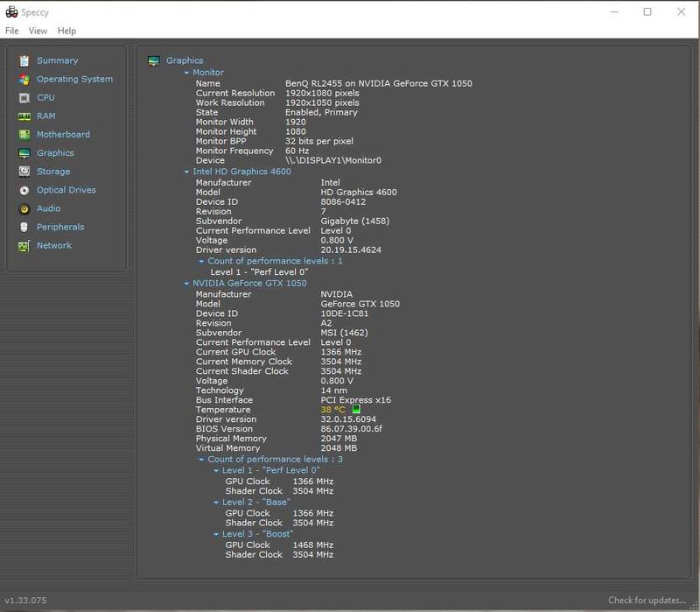
Task: Collapse Level 3 "Boost" performance level
Action: coord(216,534)
